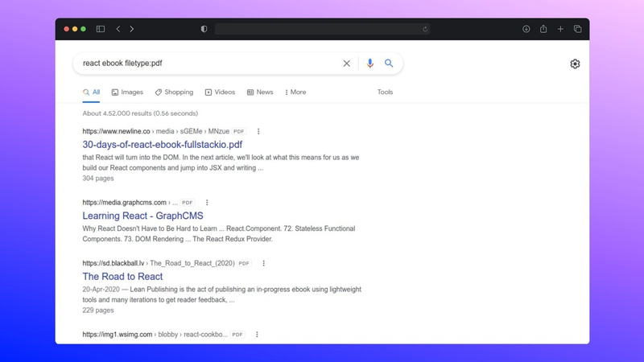
Task: Click the https://www.newline.co URL text
Action: [116, 131]
